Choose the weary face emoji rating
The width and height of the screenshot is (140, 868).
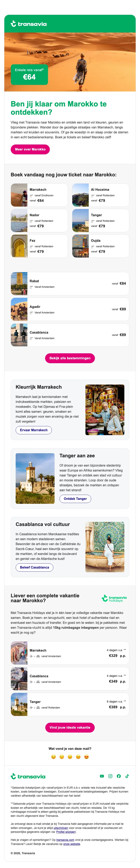click(53, 757)
